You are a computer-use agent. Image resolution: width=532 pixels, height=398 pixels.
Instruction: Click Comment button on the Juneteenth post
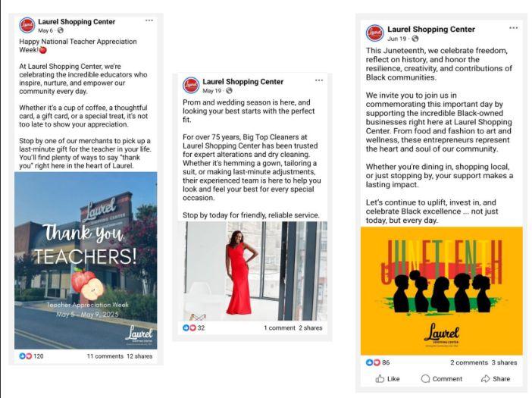441,378
